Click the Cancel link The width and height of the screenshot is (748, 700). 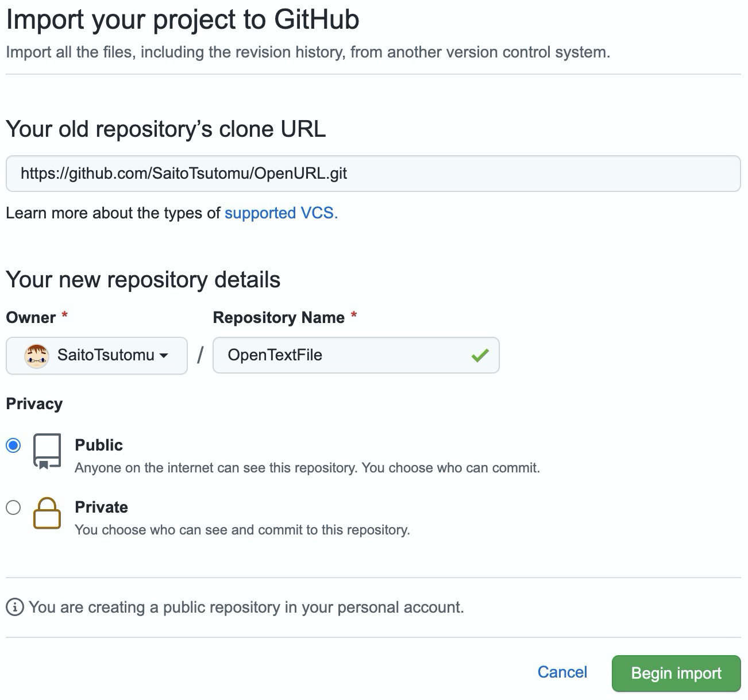[x=562, y=672]
